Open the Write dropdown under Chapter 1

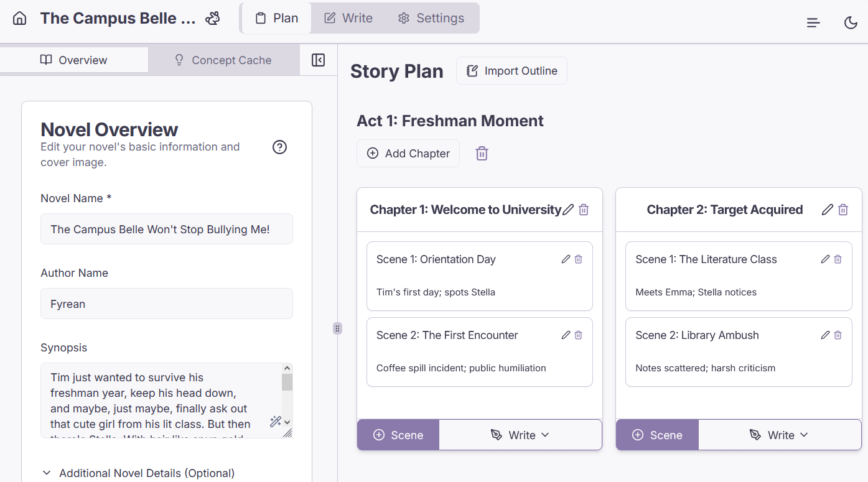tap(521, 435)
